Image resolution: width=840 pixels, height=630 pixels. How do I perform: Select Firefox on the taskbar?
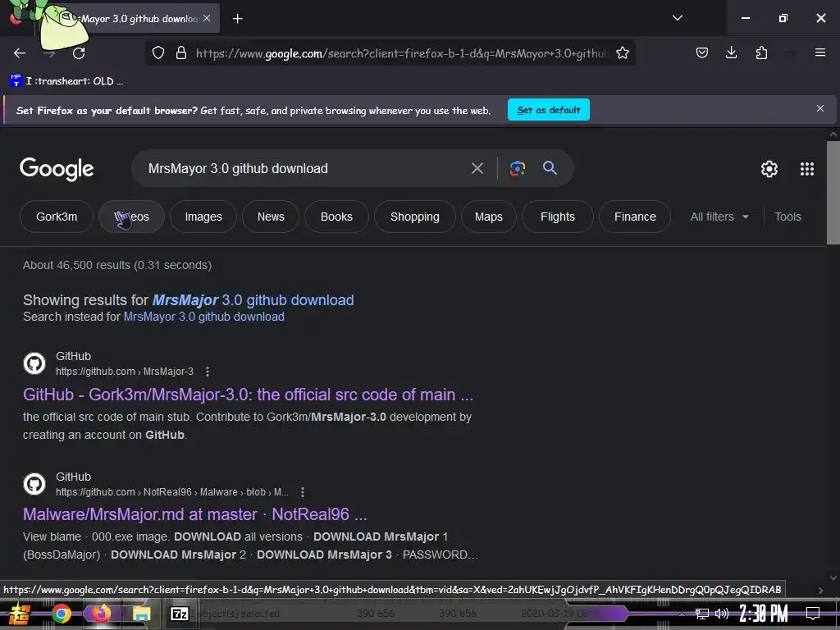point(101,614)
